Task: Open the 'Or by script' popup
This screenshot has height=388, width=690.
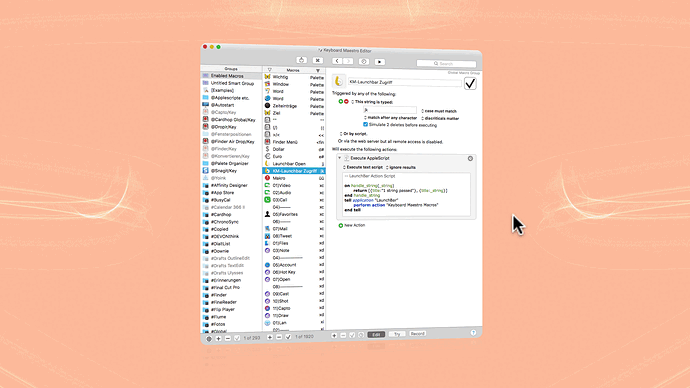Action: coord(353,134)
